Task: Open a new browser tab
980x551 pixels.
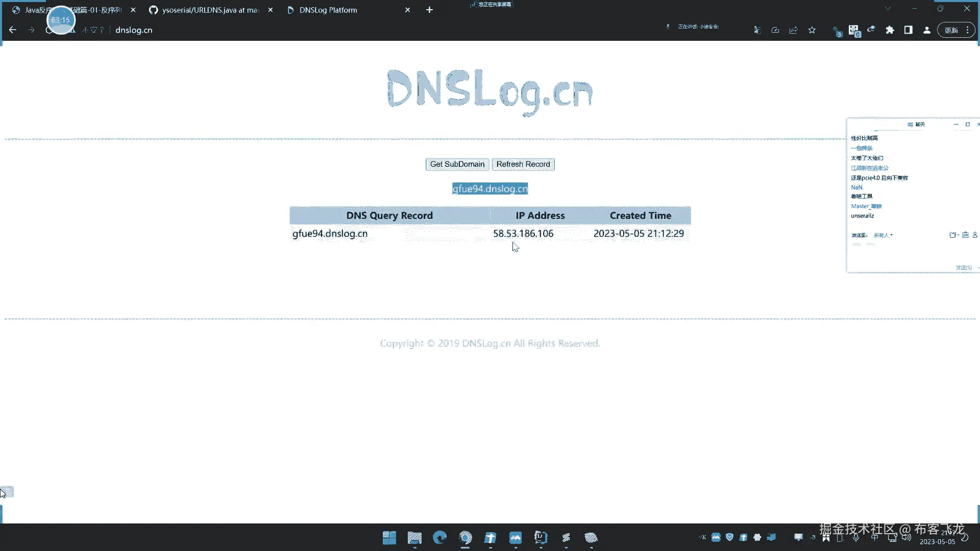Action: click(x=429, y=10)
